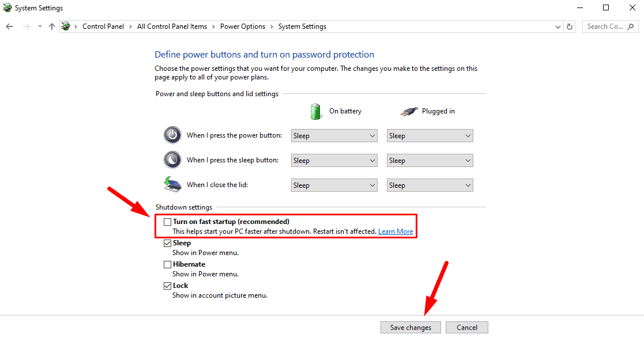Enable Turn on fast startup checkbox

coord(167,222)
